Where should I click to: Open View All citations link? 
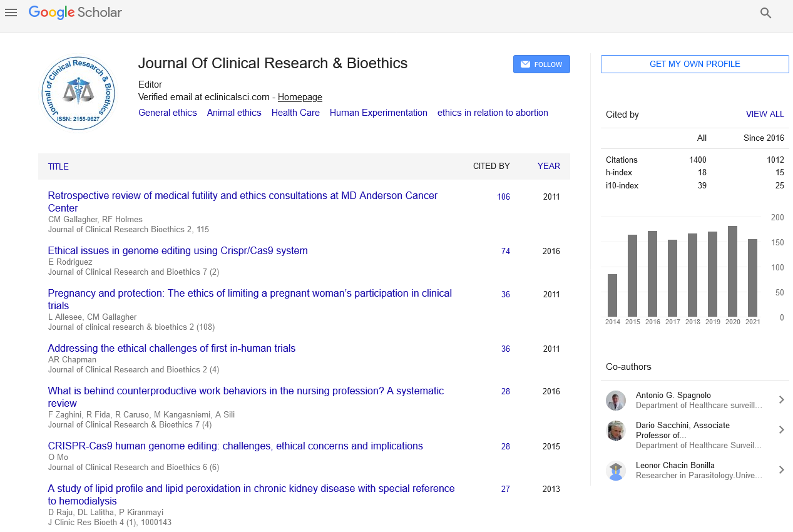tap(764, 115)
